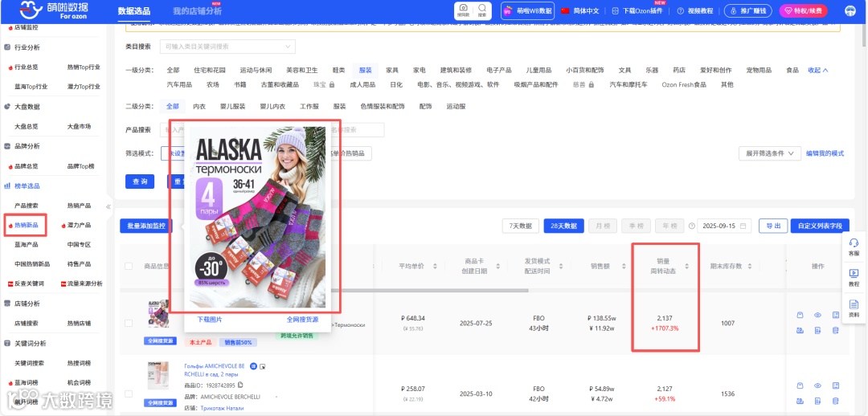Click database icon in first product row
Screen dimensions: 868x416
coord(835,330)
